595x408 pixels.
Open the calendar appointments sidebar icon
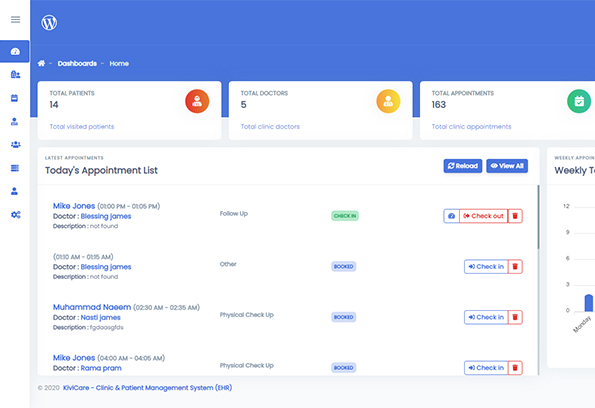(14, 98)
